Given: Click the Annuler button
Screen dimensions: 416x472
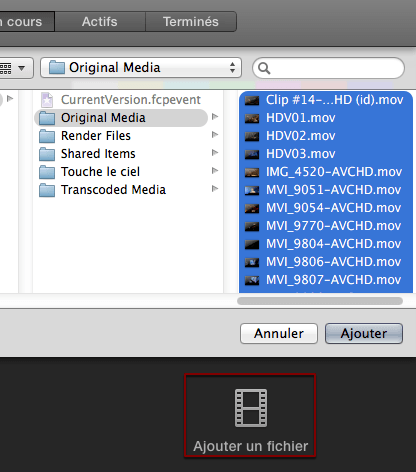Looking at the screenshot, I should 279,333.
